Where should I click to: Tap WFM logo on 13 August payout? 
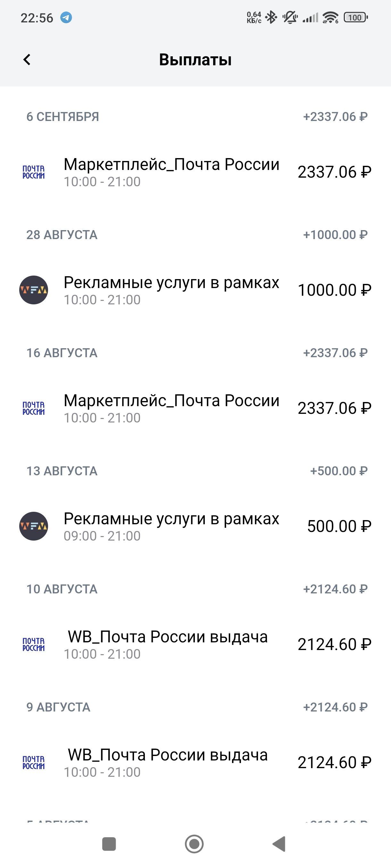33,526
